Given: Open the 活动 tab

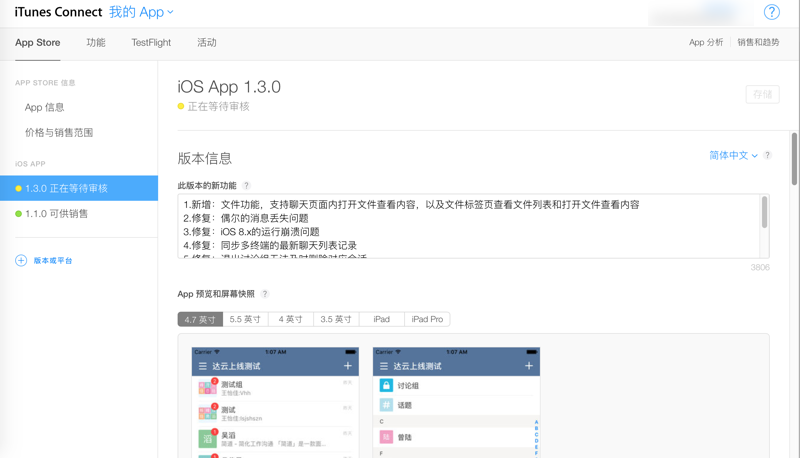Looking at the screenshot, I should click(x=207, y=43).
